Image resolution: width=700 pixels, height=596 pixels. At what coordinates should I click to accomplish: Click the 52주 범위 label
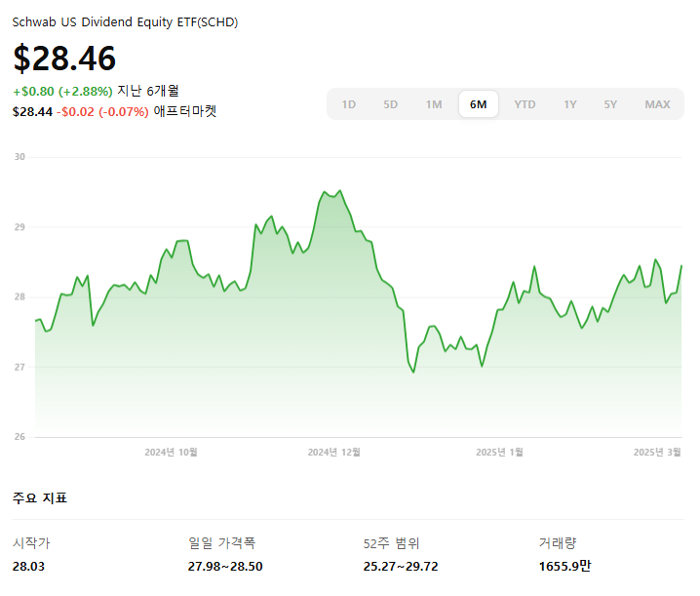point(392,543)
